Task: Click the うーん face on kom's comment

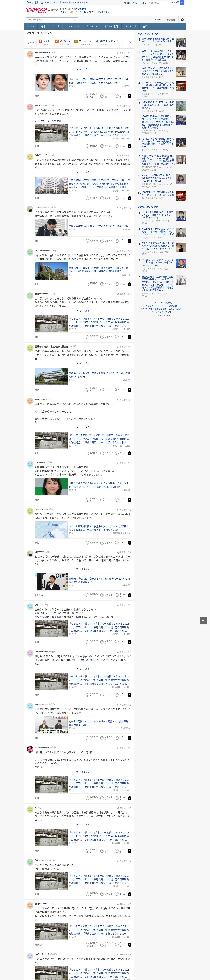Action: tap(117, 96)
